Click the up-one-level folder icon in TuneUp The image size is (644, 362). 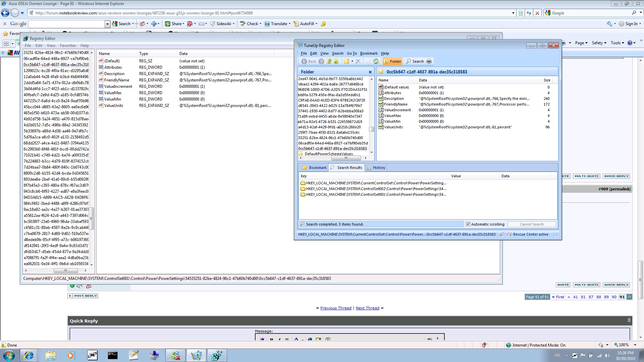[x=329, y=61]
